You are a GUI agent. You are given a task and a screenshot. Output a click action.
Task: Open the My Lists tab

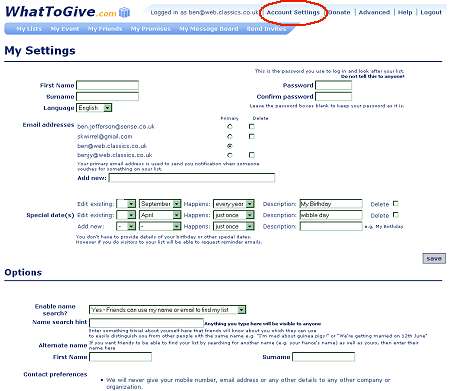(29, 29)
